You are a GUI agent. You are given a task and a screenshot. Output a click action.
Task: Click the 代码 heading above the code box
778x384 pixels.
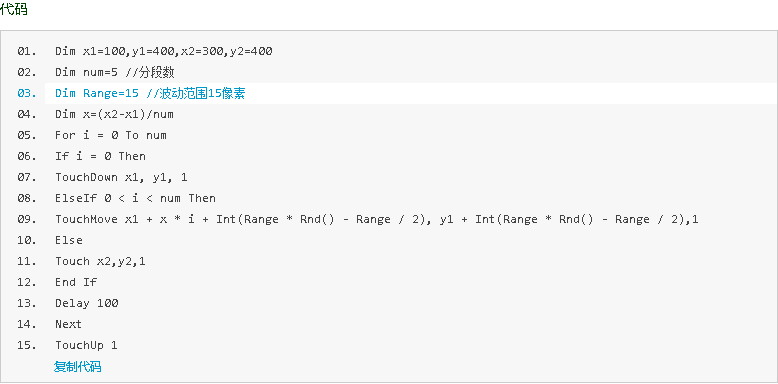pos(14,8)
